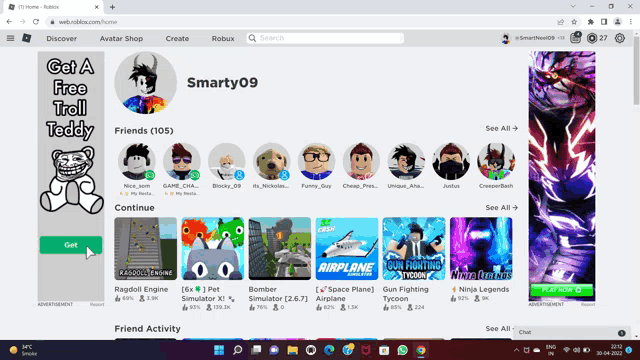Open Gun Fighting Tycoon game thumbnail
This screenshot has width=640, height=360.
414,249
